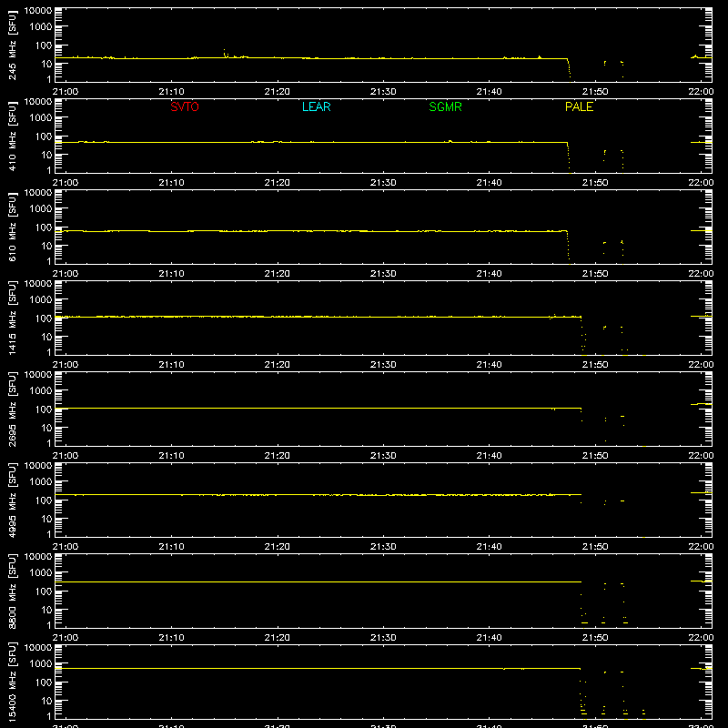
Task: Select the 15400 MHz [SFU] axis title
Action: click(12, 682)
